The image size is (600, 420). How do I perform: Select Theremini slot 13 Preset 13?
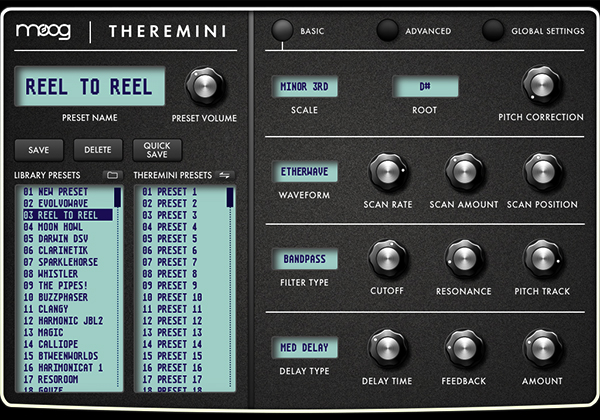183,333
